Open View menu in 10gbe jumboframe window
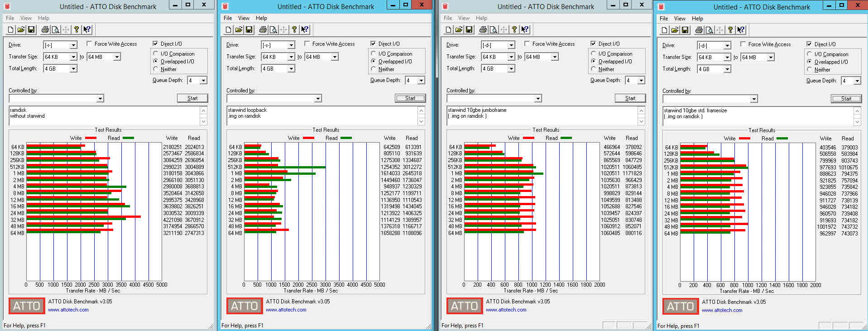 coord(464,18)
